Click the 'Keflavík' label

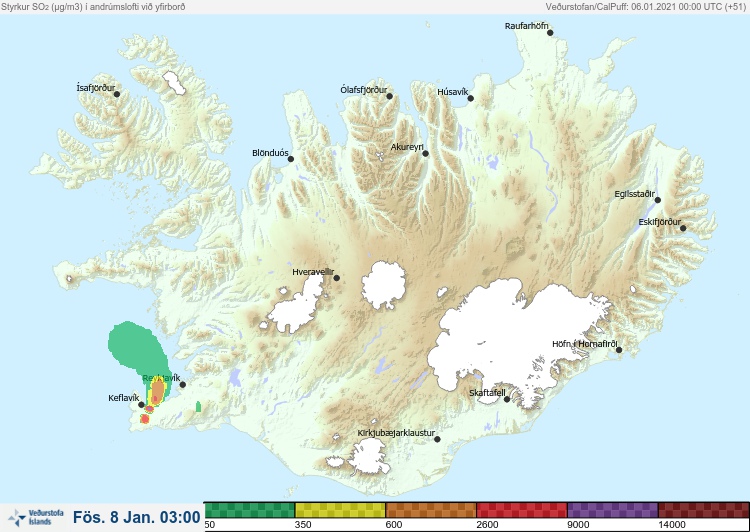pos(124,398)
